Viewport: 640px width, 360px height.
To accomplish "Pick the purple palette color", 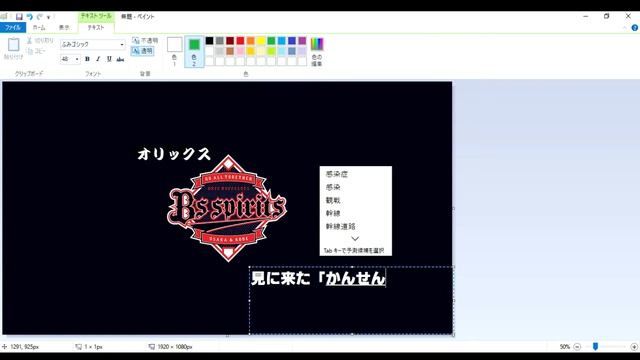I will [x=302, y=40].
